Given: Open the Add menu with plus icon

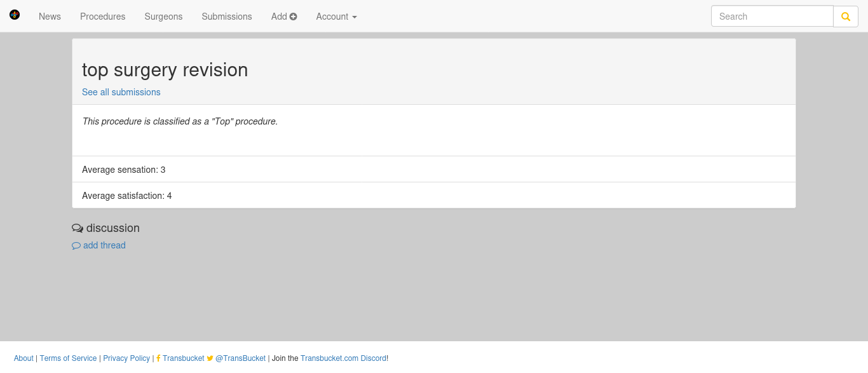Looking at the screenshot, I should point(284,17).
